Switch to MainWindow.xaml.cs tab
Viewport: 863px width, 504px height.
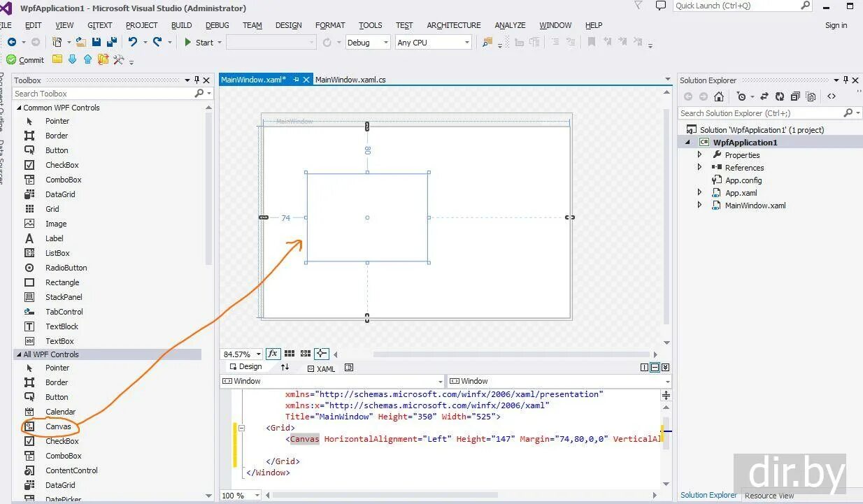[350, 80]
